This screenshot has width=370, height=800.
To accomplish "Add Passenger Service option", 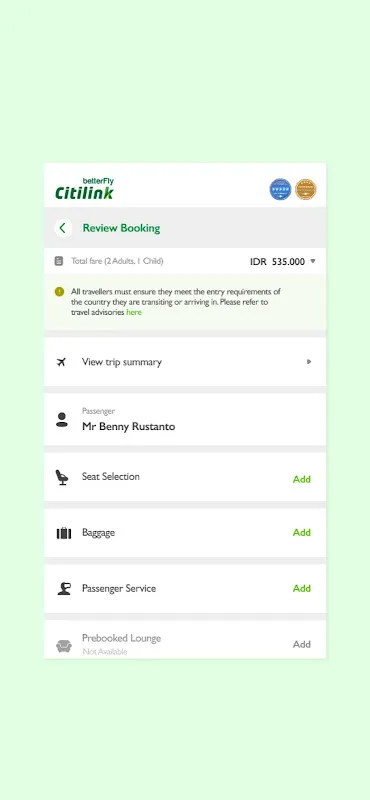I will coord(302,589).
